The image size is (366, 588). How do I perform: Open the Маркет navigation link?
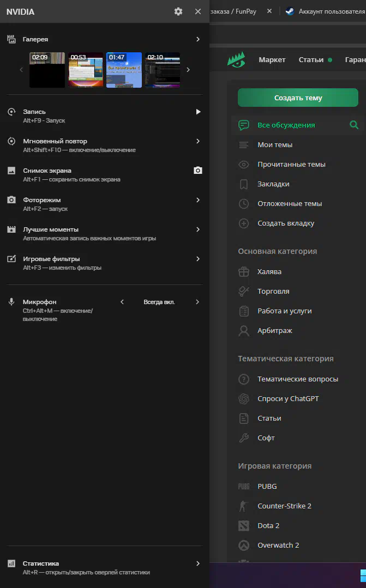pyautogui.click(x=272, y=59)
